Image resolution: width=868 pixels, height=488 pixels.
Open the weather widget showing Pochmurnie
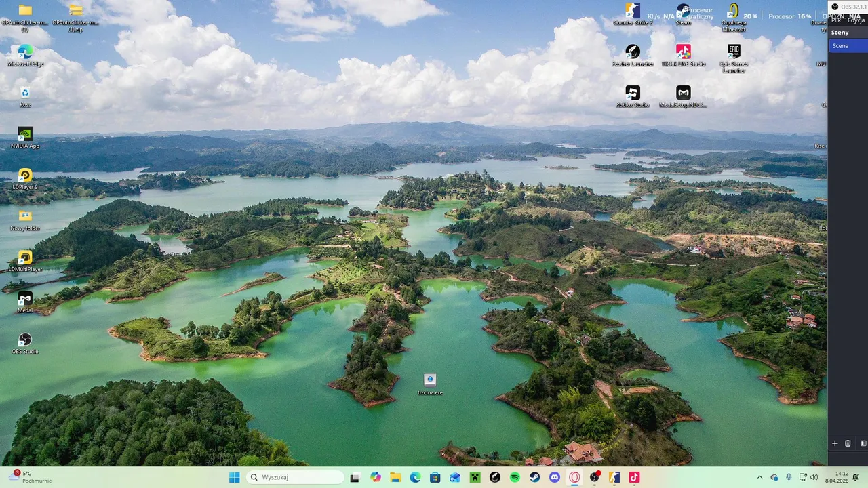[x=31, y=477]
